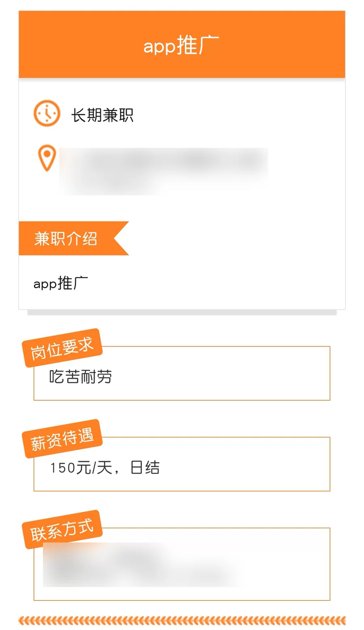Click the "app推广" description under 兼职介绍
Viewport: 364px width, 630px height.
point(61,283)
